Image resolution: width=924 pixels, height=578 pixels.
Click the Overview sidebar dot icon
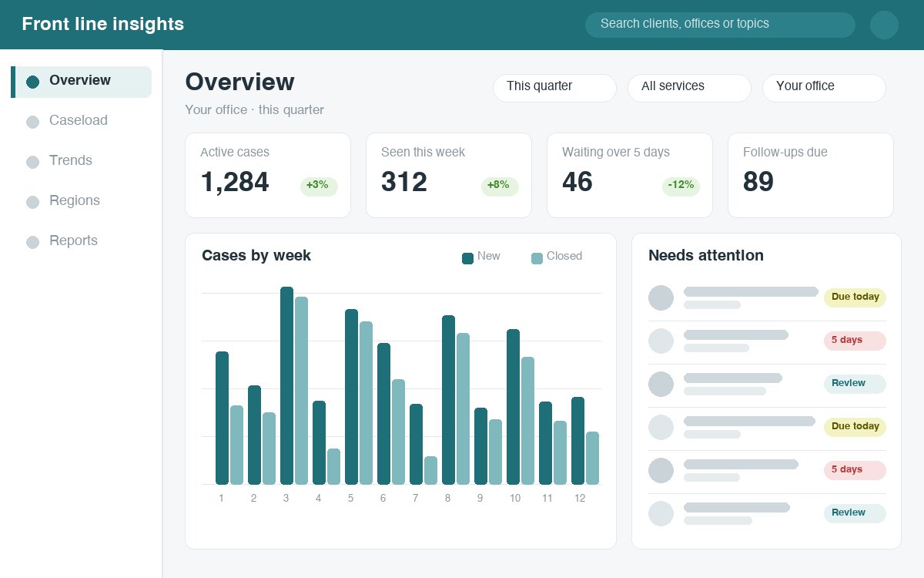click(x=32, y=82)
